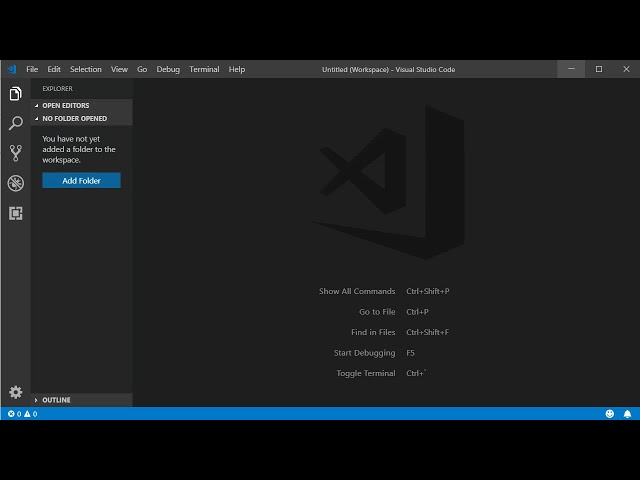
Task: Click the Ctrl+Shift+P shortcut text
Action: [428, 291]
